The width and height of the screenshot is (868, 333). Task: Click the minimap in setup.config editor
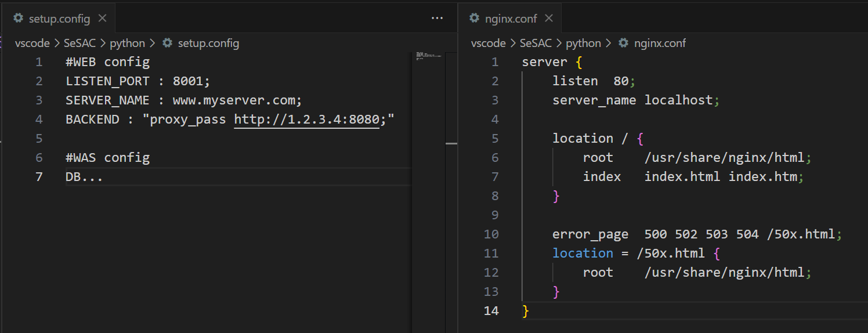pos(428,58)
